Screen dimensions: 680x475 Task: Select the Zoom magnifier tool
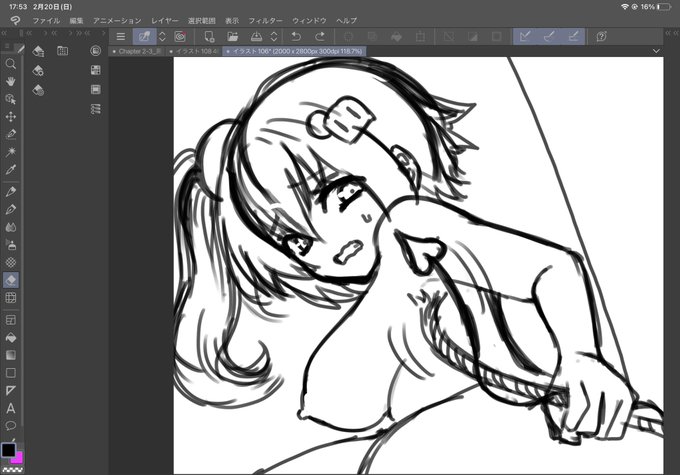point(11,64)
